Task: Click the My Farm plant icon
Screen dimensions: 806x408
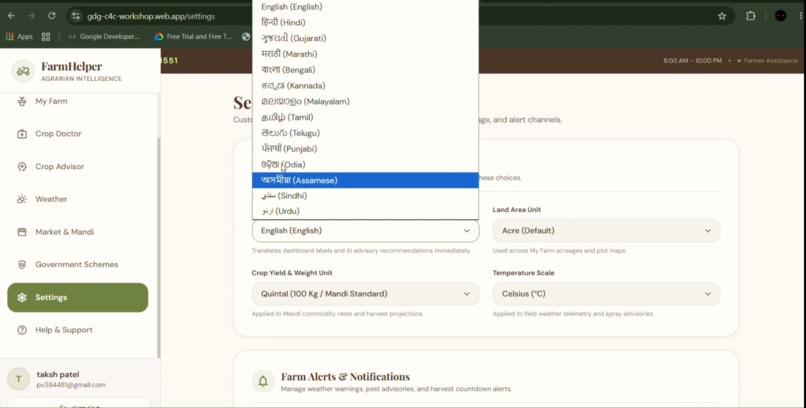Action: click(x=22, y=101)
